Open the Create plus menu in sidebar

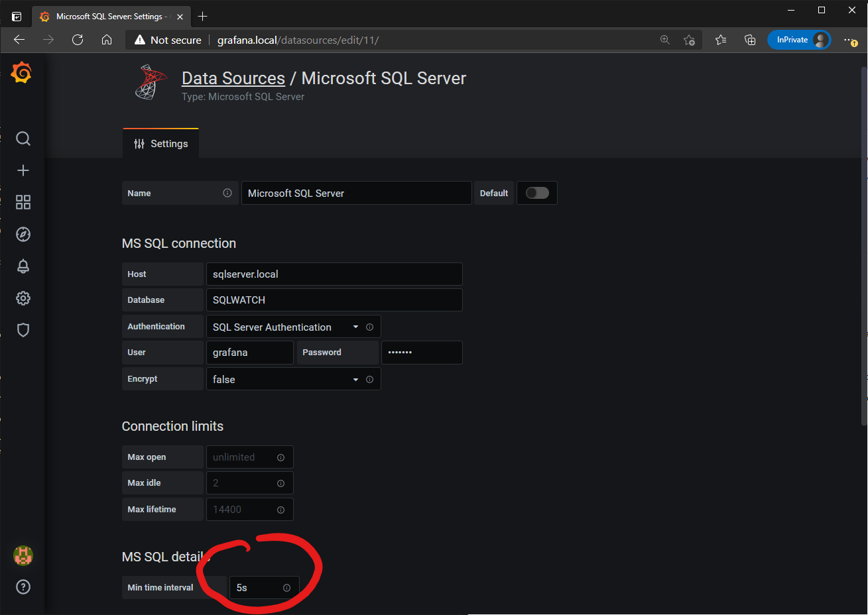[x=23, y=170]
